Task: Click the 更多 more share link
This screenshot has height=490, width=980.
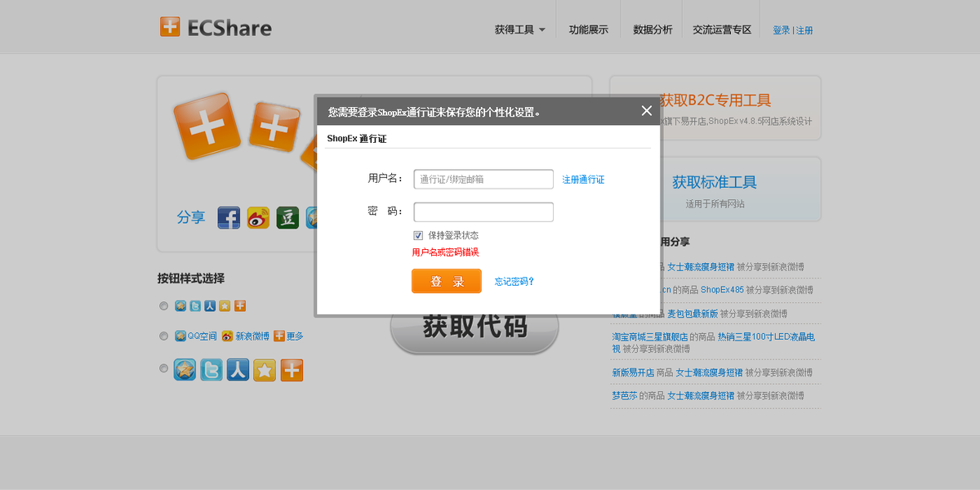Action: [288, 336]
